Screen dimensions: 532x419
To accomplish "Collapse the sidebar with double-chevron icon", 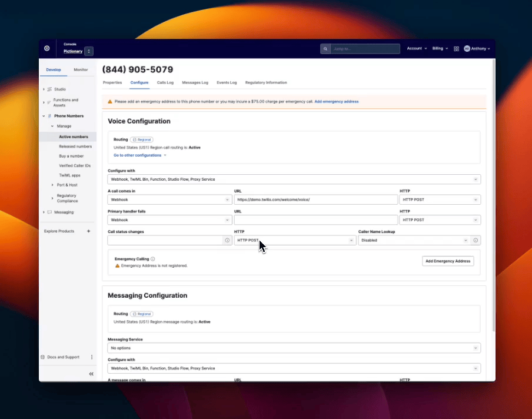I will [91, 374].
